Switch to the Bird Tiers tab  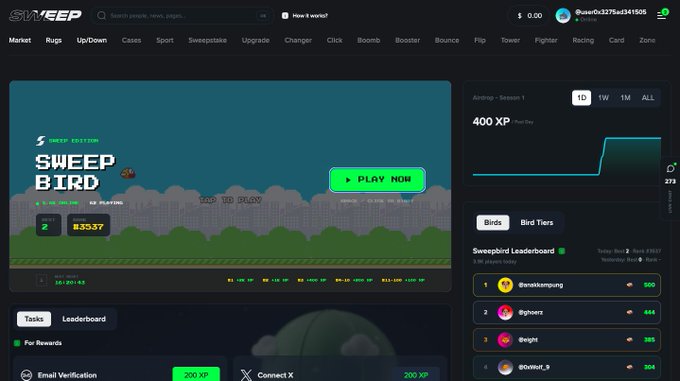[537, 222]
